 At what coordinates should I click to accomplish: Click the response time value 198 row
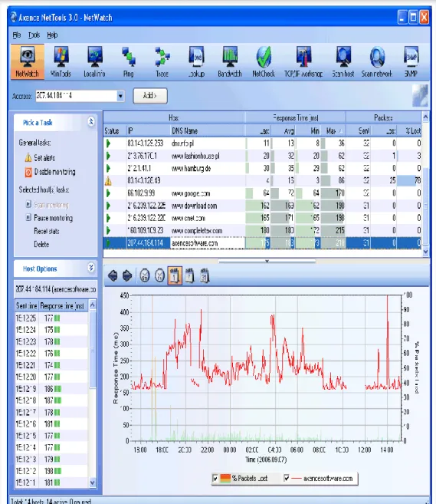(51, 471)
